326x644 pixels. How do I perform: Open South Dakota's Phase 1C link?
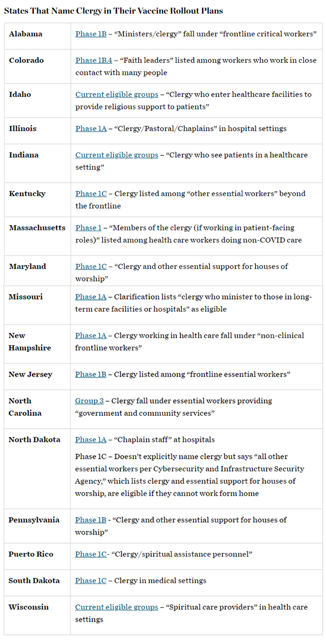click(91, 581)
